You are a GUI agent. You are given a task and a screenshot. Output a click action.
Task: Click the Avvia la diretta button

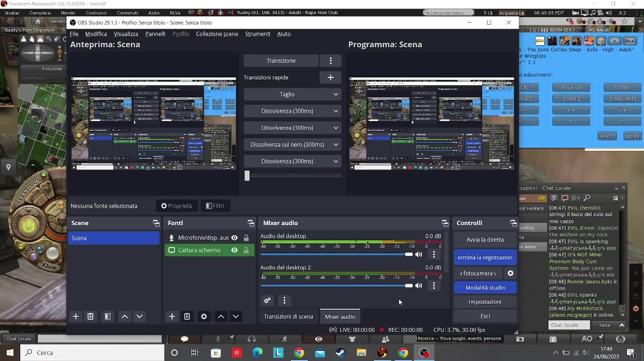coord(485,240)
